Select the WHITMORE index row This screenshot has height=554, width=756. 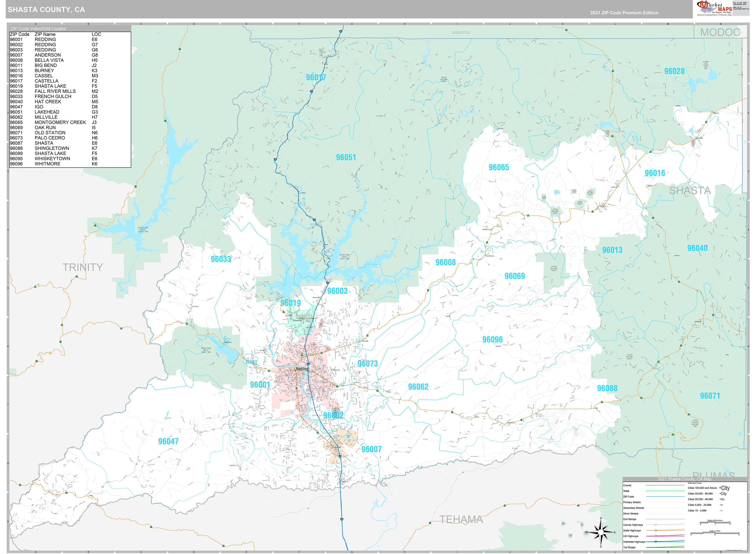[x=55, y=164]
